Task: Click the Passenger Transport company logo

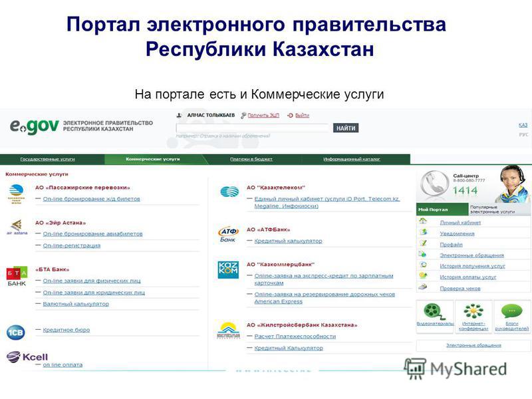Action: [16, 194]
